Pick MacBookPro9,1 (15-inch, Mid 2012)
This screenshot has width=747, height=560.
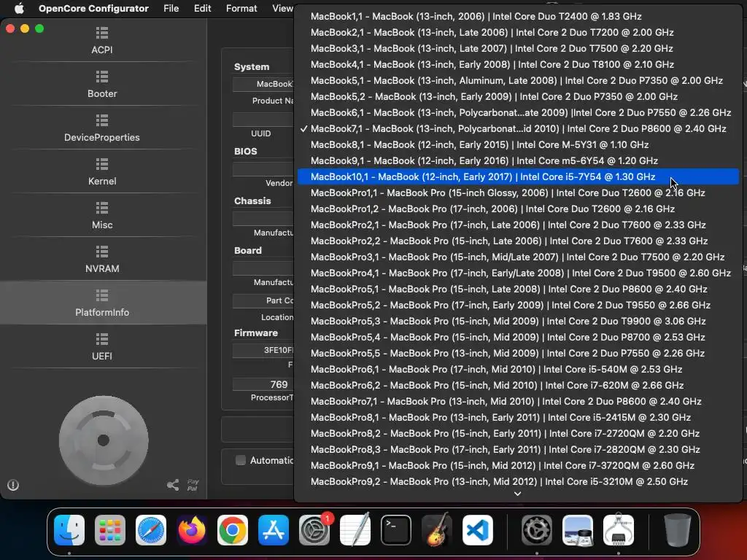coord(518,465)
